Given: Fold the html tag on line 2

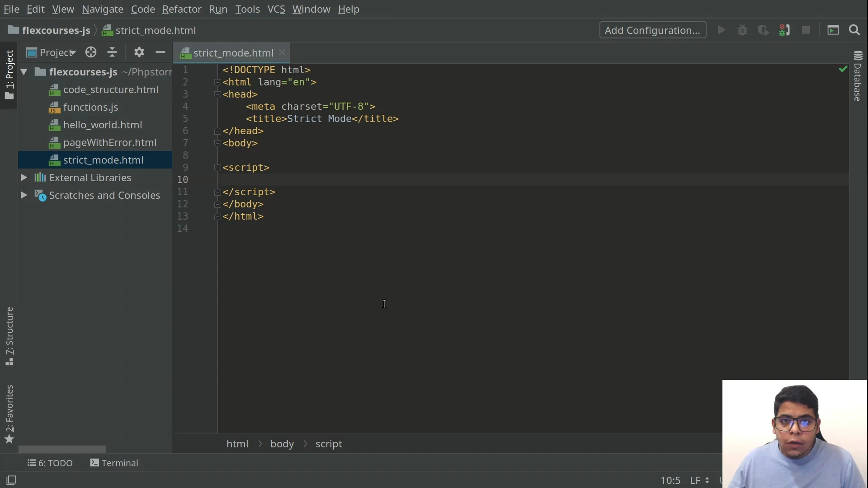Looking at the screenshot, I should (217, 82).
